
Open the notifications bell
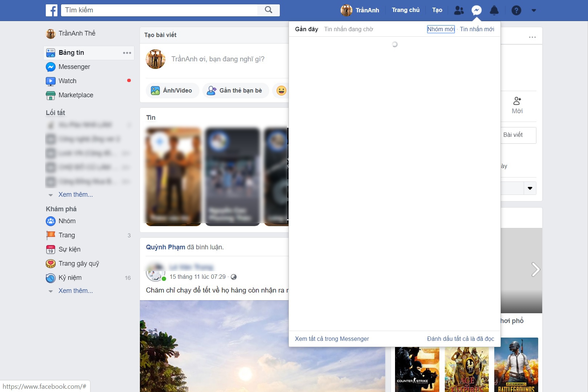point(494,10)
